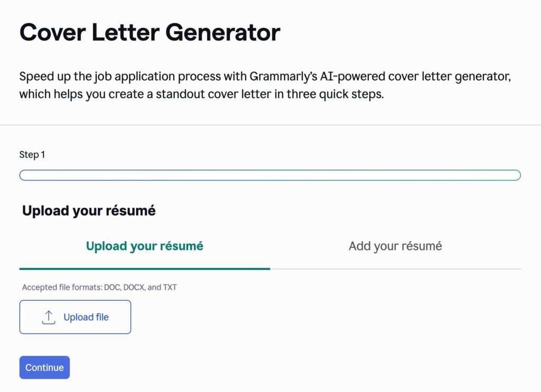Switch to the Add your résumé tab
Image resolution: width=541 pixels, height=392 pixels.
pos(395,246)
